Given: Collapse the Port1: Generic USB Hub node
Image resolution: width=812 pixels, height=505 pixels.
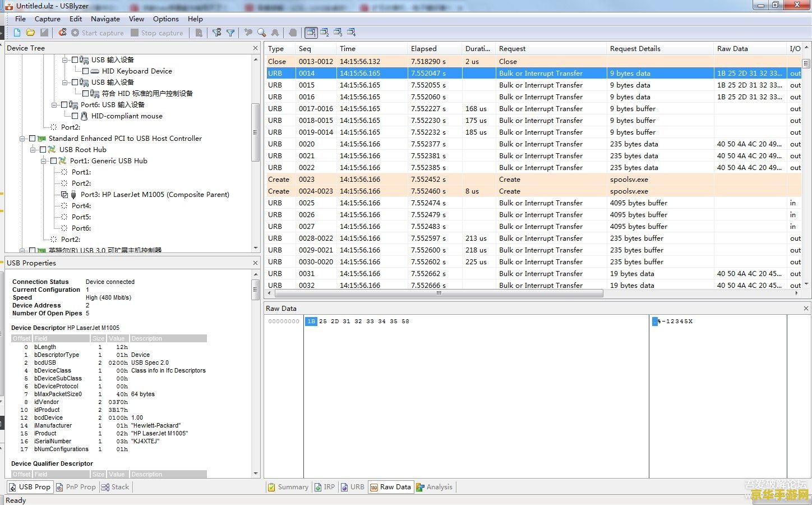Looking at the screenshot, I should [44, 161].
